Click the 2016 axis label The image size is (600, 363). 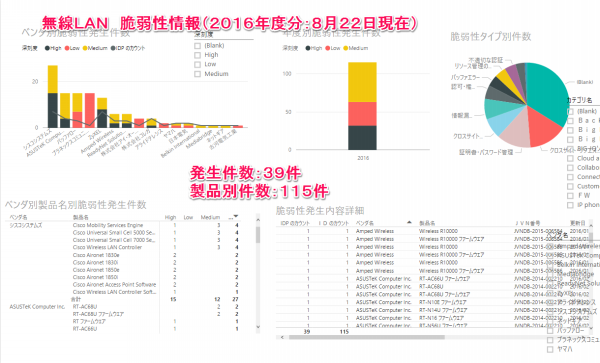coord(363,158)
